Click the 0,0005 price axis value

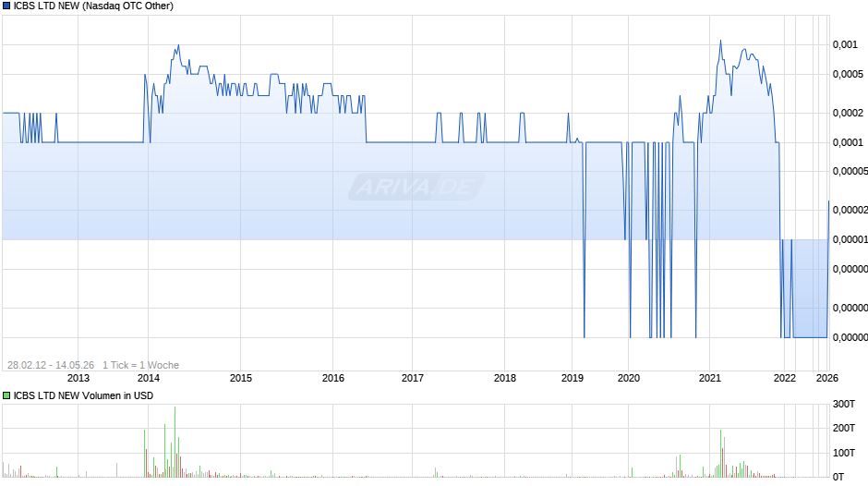(848, 74)
